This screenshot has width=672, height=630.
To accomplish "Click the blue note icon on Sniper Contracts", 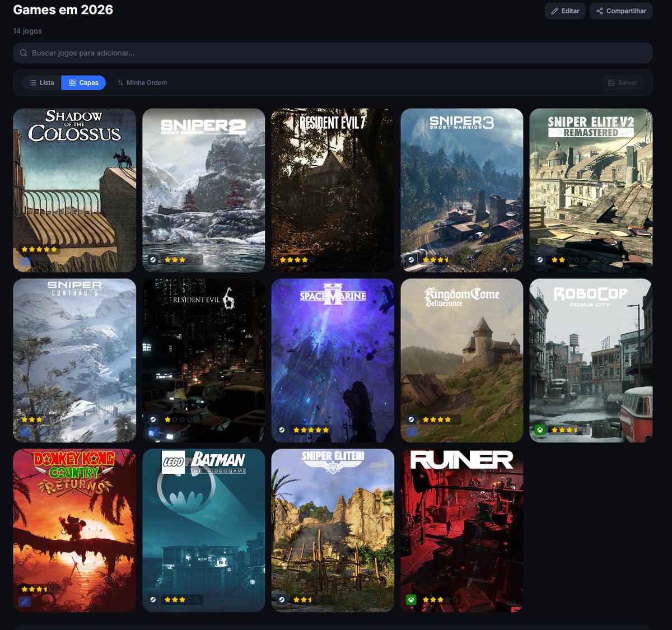I will pos(25,432).
